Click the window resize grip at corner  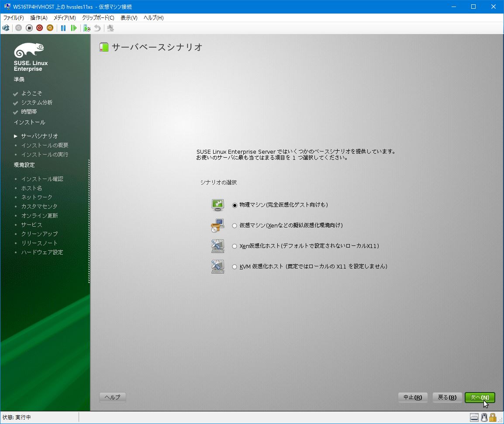(x=501, y=420)
